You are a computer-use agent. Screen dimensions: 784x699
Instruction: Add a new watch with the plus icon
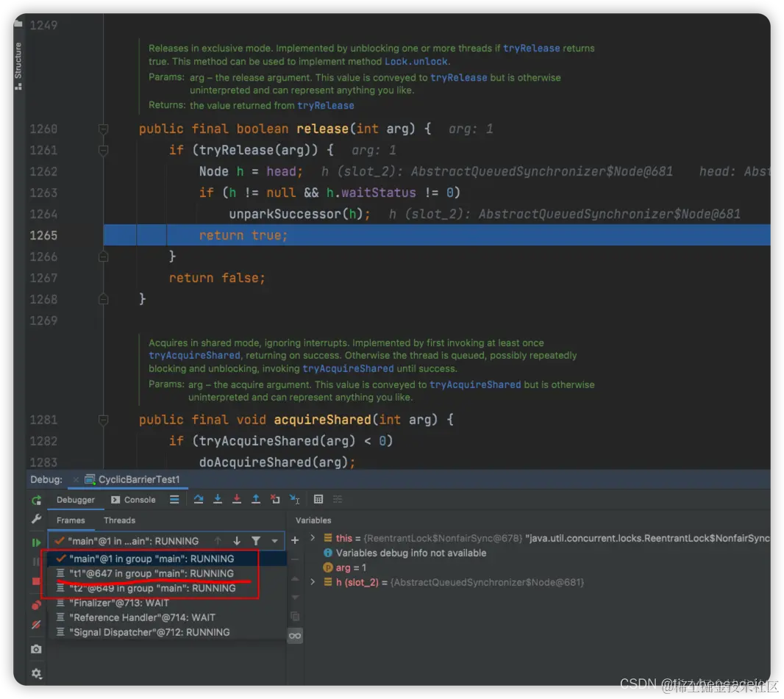[x=295, y=540]
